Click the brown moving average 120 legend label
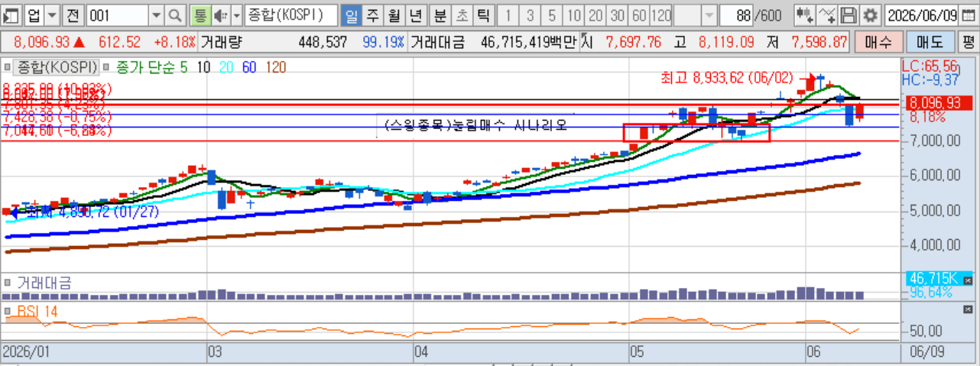The width and height of the screenshot is (980, 366). (x=275, y=67)
